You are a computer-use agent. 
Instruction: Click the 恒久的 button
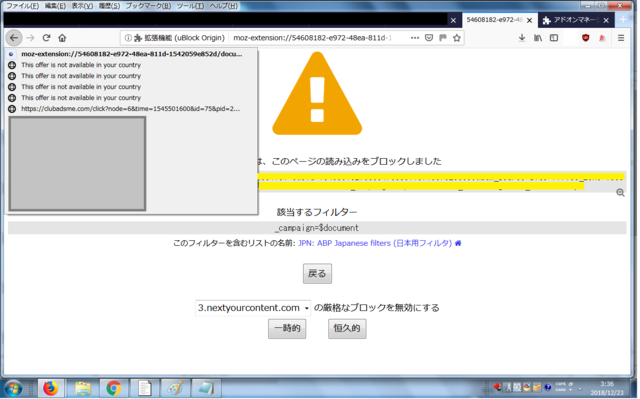(x=347, y=328)
